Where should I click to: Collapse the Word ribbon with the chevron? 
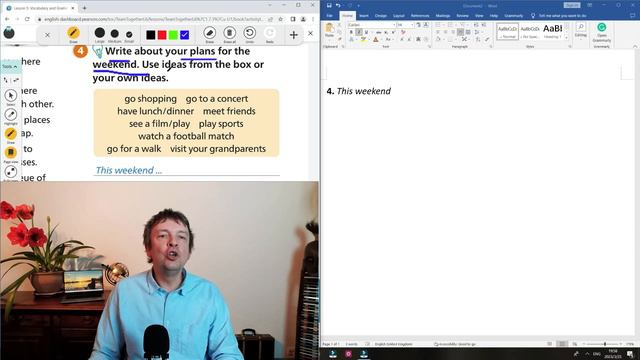pos(635,47)
